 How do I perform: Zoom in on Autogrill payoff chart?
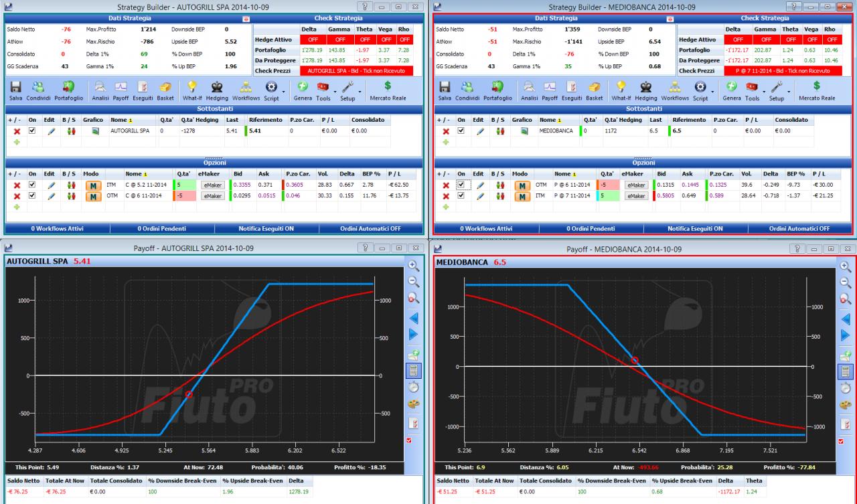pyautogui.click(x=413, y=266)
